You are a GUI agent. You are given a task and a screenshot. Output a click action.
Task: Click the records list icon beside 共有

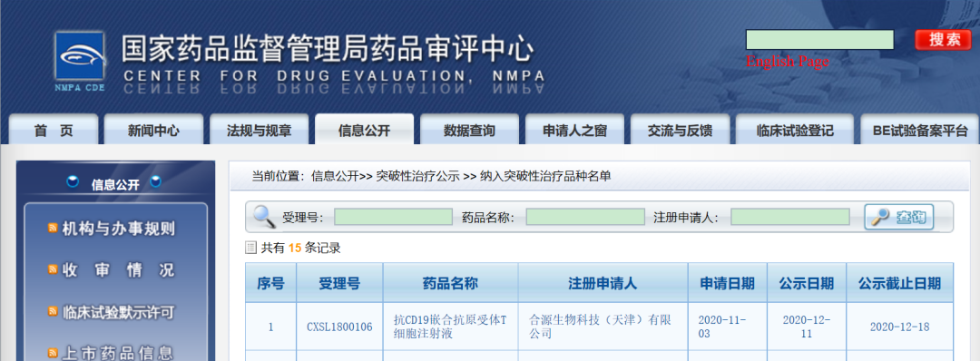(x=251, y=248)
